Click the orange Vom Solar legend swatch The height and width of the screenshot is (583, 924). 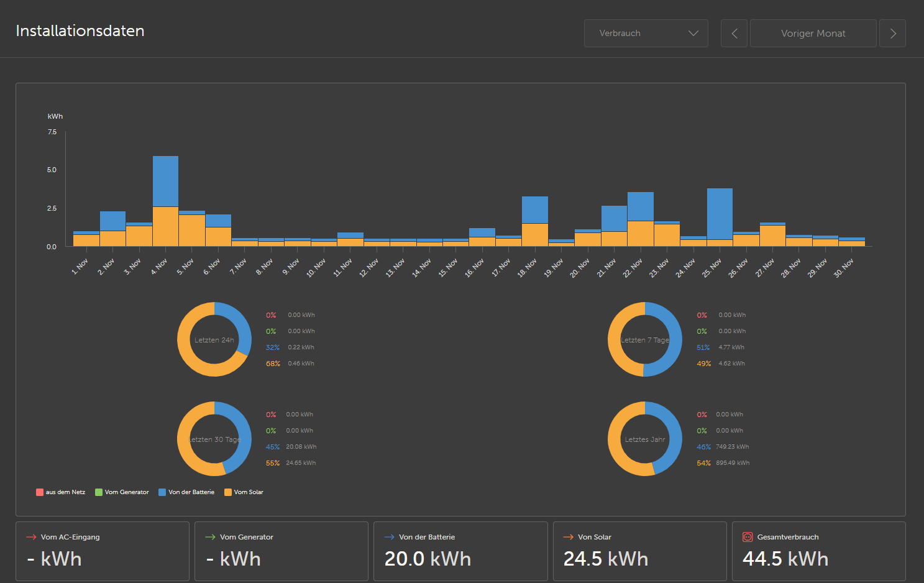[228, 492]
